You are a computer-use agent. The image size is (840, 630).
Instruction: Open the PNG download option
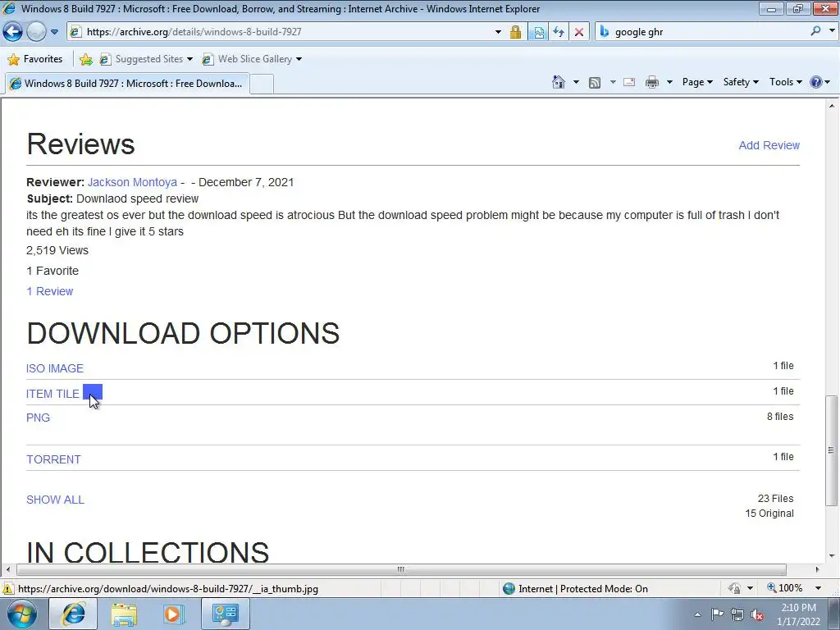point(38,418)
